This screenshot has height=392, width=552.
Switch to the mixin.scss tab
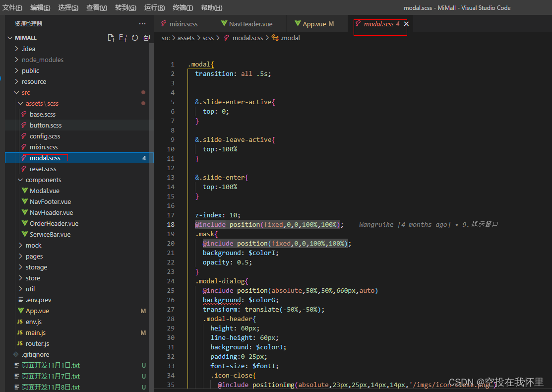[x=183, y=23]
